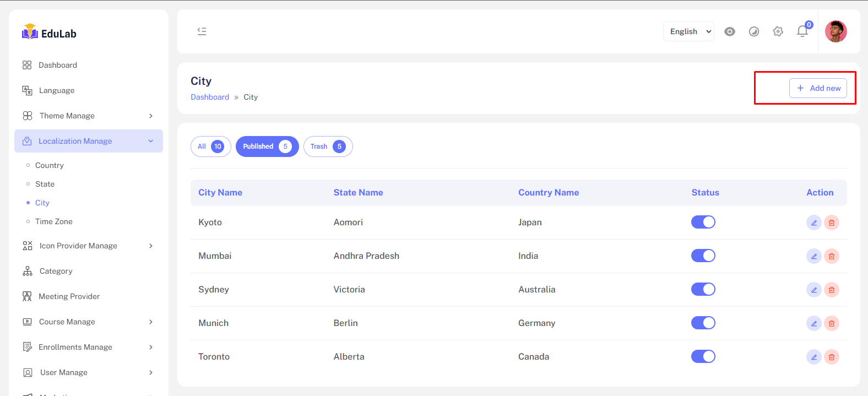Follow the Dashboard breadcrumb link
This screenshot has width=868, height=396.
coord(210,97)
